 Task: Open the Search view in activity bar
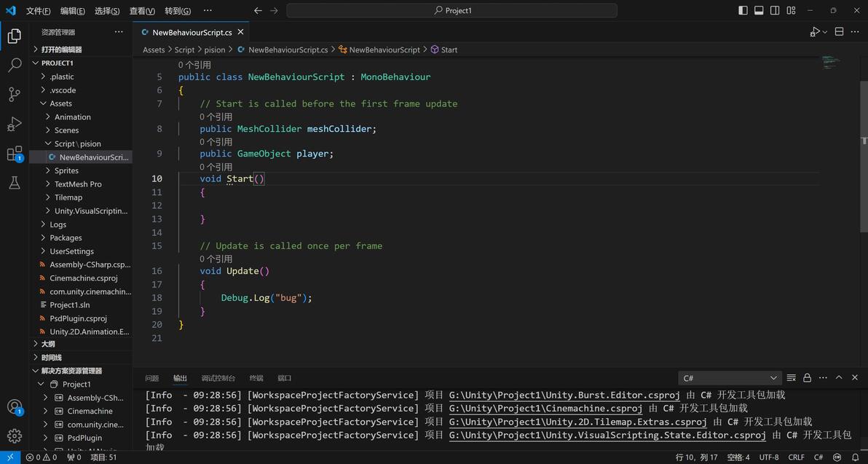[x=15, y=66]
